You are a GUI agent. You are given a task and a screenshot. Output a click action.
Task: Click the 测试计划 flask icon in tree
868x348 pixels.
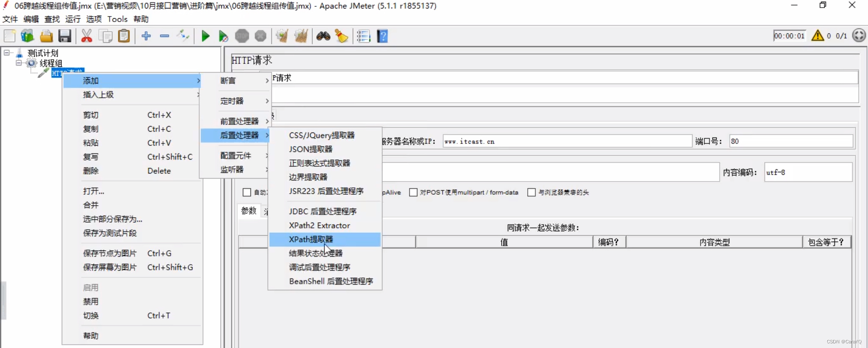(19, 53)
